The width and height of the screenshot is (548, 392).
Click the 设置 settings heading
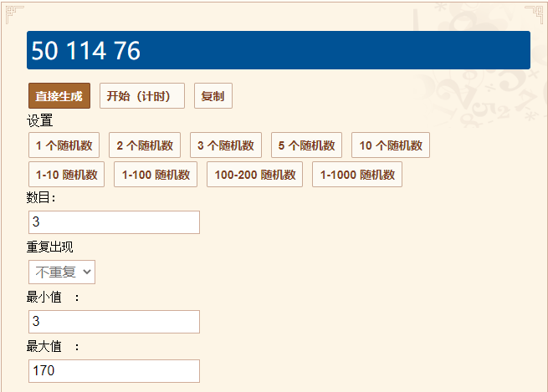pyautogui.click(x=40, y=121)
